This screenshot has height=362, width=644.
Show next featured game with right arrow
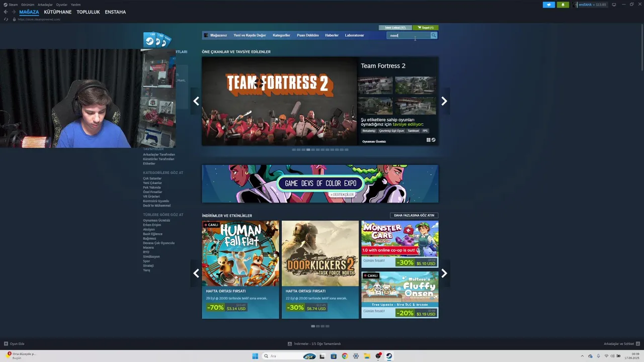444,102
